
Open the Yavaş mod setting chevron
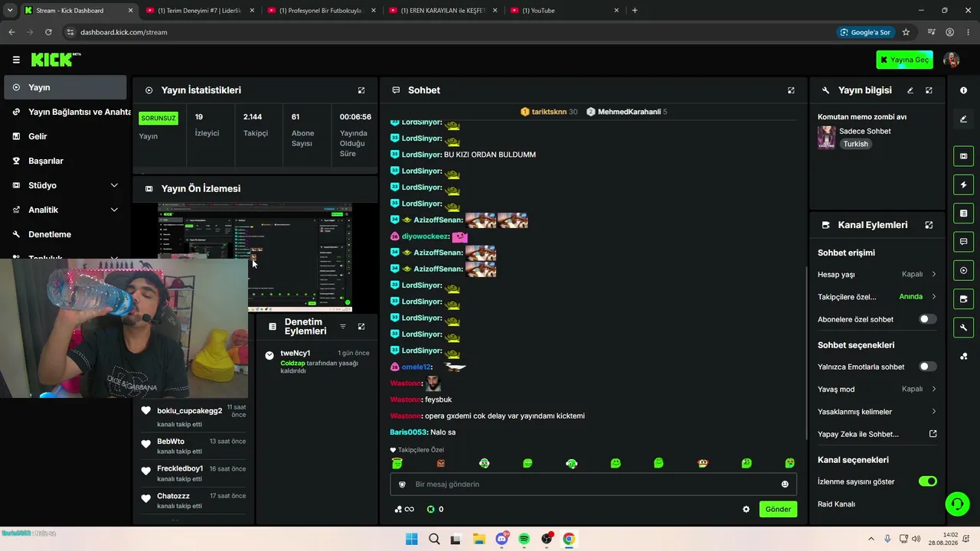[933, 390]
